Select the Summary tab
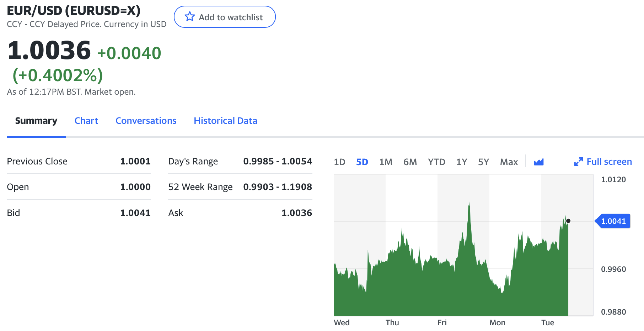644x331 pixels. [36, 121]
